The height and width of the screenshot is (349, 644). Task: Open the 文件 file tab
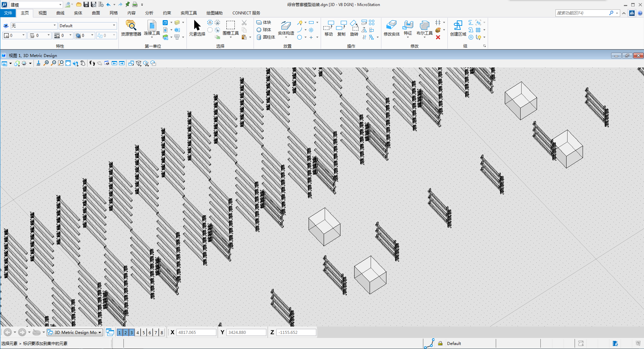click(x=8, y=13)
